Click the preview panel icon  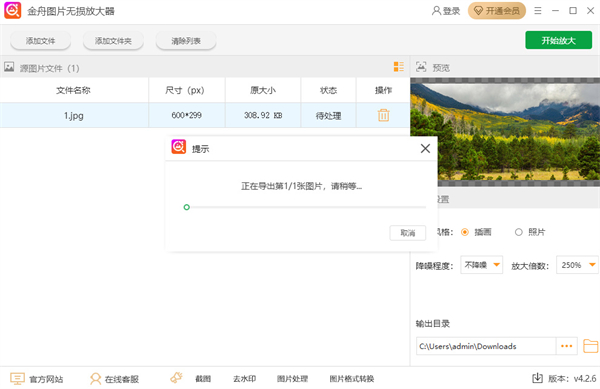point(421,67)
